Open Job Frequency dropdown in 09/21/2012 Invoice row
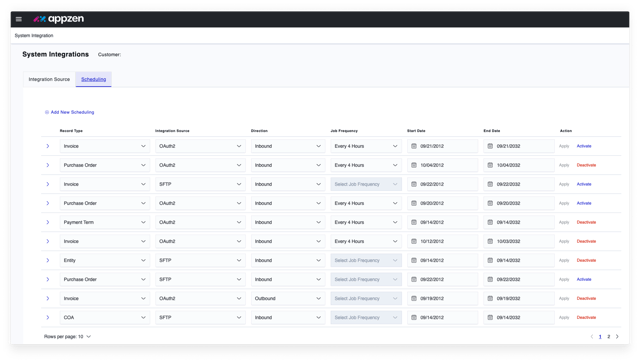The width and height of the screenshot is (640, 363). [x=366, y=146]
